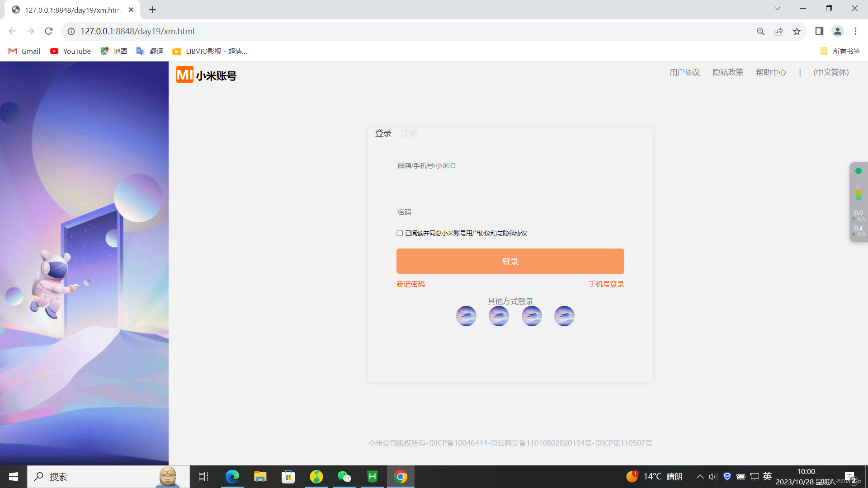Focus the 邮箱/手机号/小米ID input field
868x488 pixels.
tap(510, 165)
